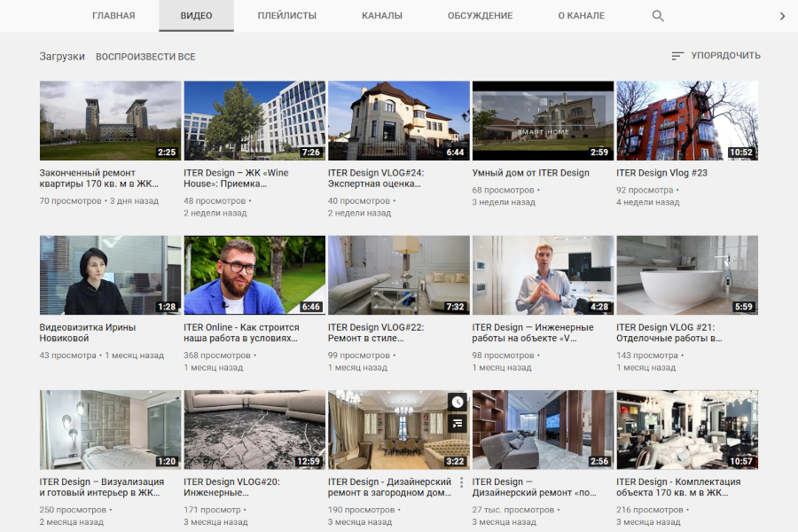The image size is (798, 532).
Task: Open Видеовизитка Ирины Новиковой thumbnail
Action: [x=110, y=275]
